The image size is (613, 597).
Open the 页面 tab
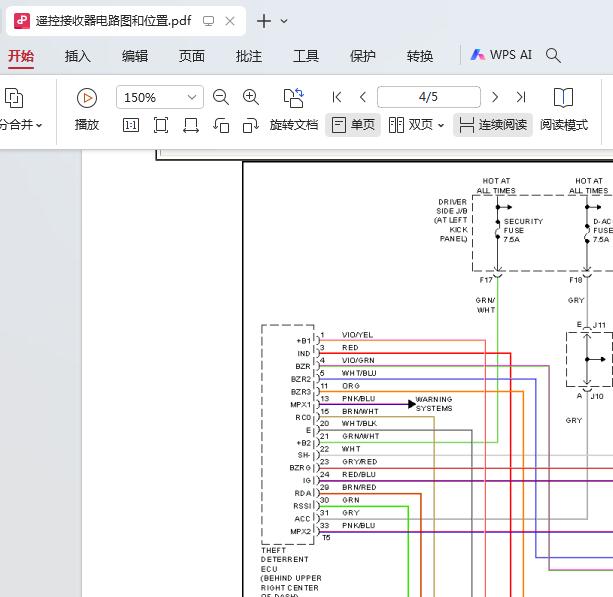click(192, 56)
